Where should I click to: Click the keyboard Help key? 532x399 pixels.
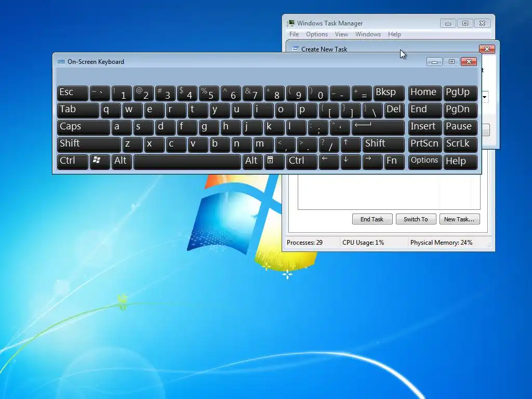tap(460, 162)
